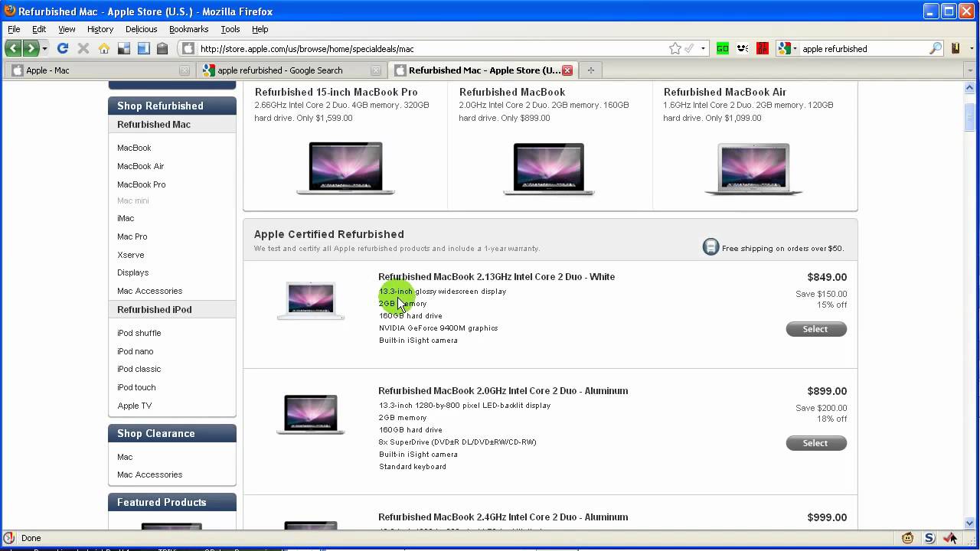Open iPod nano sidebar link

(x=135, y=351)
